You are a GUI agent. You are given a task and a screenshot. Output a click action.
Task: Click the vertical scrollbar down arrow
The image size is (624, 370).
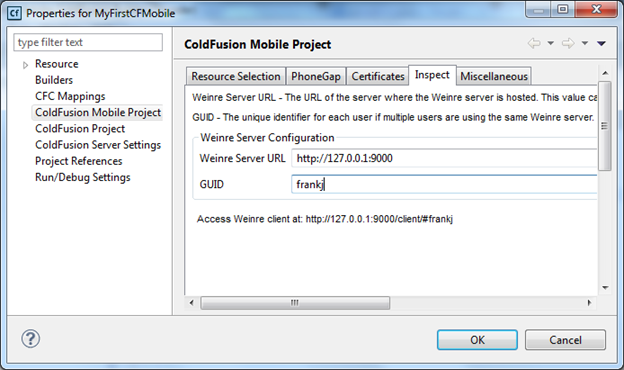(x=605, y=287)
